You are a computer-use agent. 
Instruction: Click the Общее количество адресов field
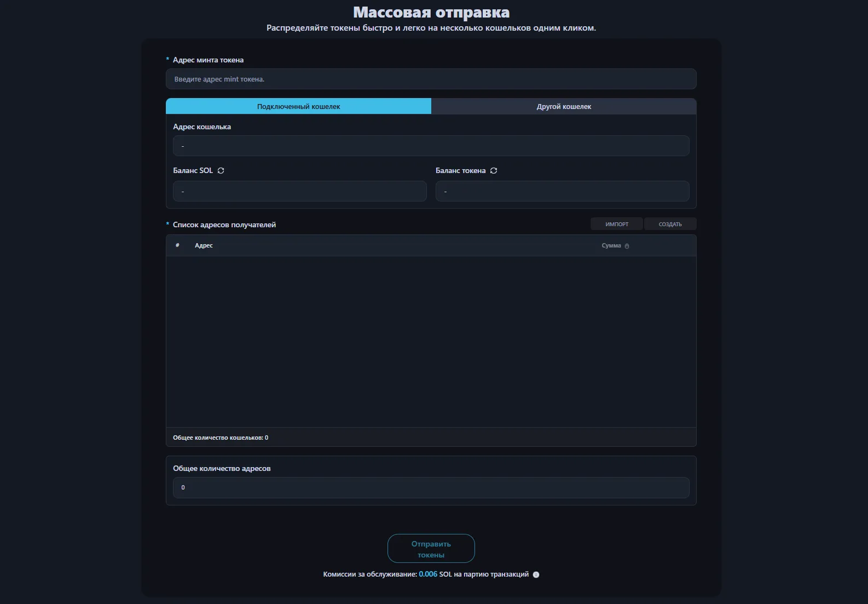click(431, 488)
